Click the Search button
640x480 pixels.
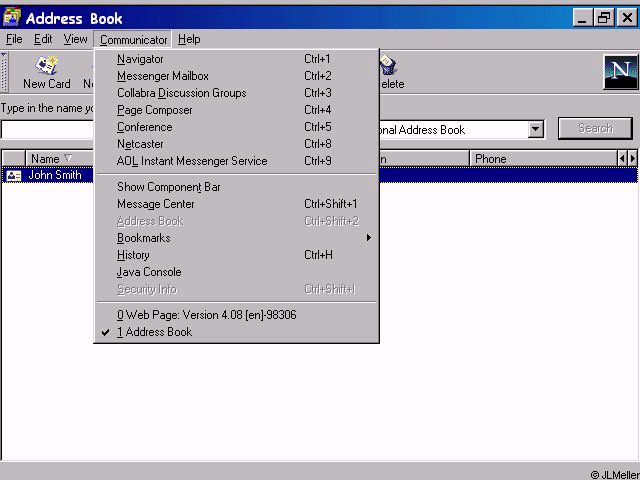coord(596,129)
